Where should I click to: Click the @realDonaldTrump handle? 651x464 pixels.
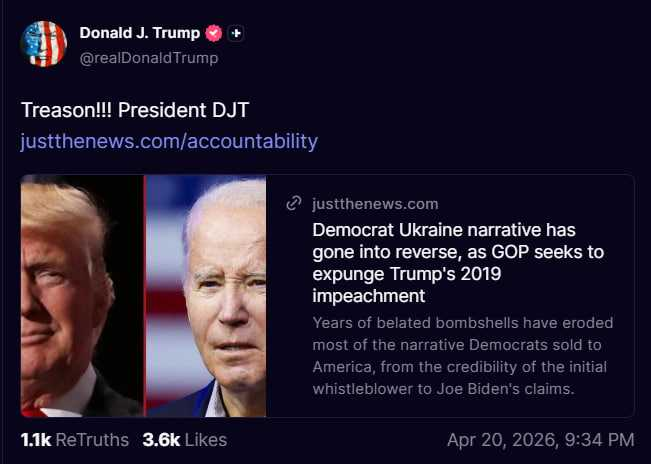(148, 58)
